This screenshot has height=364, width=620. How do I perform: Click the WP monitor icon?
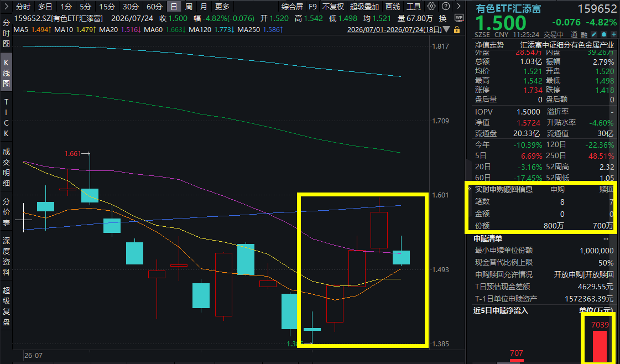click(x=459, y=18)
